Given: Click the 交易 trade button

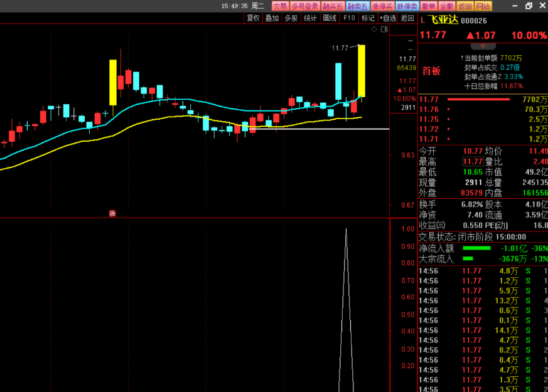Looking at the screenshot, I should click(281, 6).
